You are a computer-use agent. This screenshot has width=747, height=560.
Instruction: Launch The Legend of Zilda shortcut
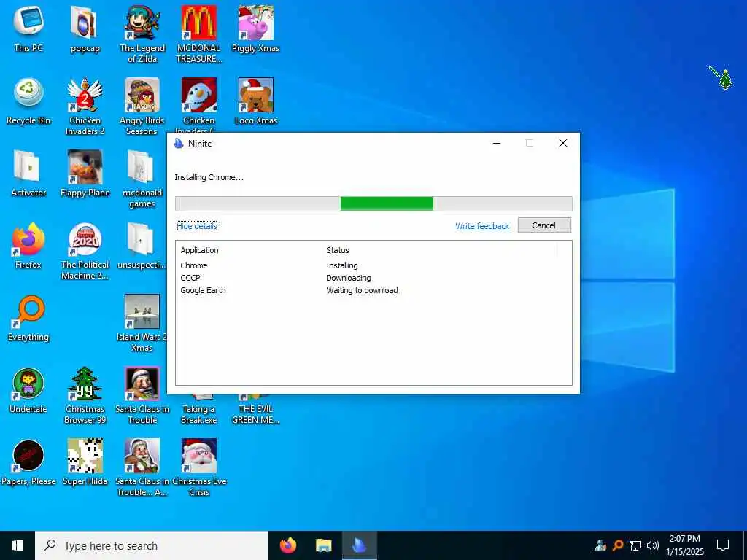(x=142, y=34)
